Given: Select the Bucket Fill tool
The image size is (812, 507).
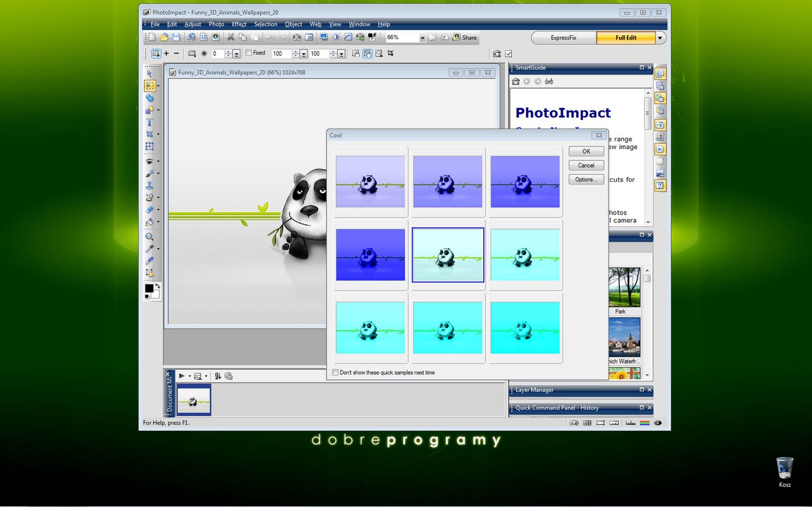Looking at the screenshot, I should tap(149, 222).
